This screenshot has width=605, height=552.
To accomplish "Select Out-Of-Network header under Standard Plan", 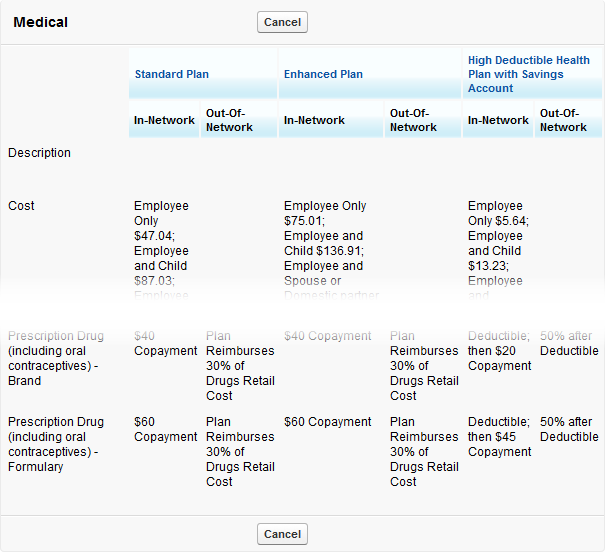I will tap(229, 120).
